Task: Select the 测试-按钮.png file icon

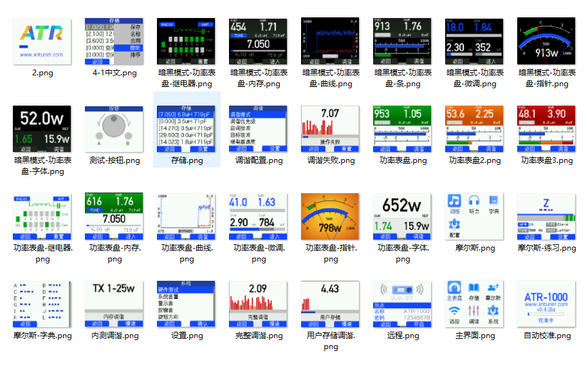Action: [x=114, y=129]
